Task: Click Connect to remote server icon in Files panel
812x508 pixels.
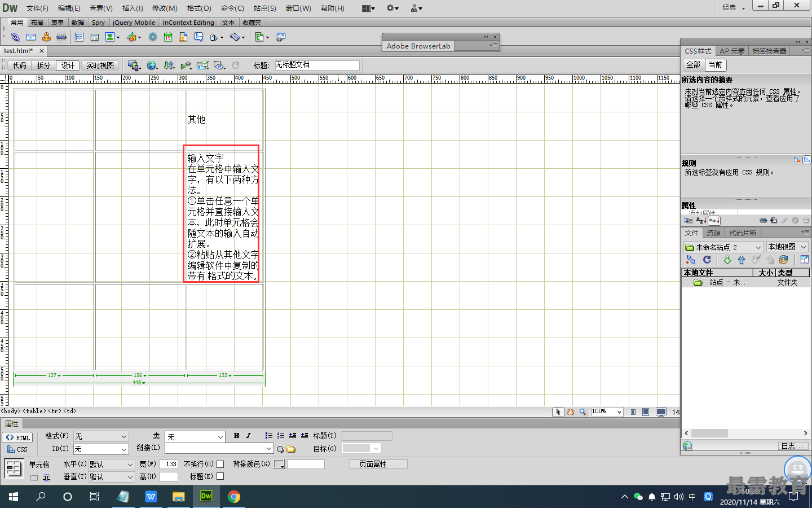Action: [x=691, y=260]
